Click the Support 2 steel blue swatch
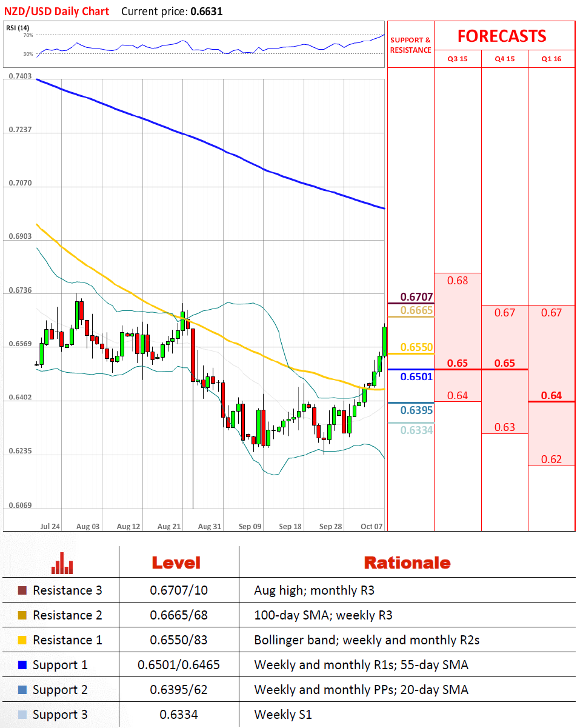 pyautogui.click(x=22, y=690)
